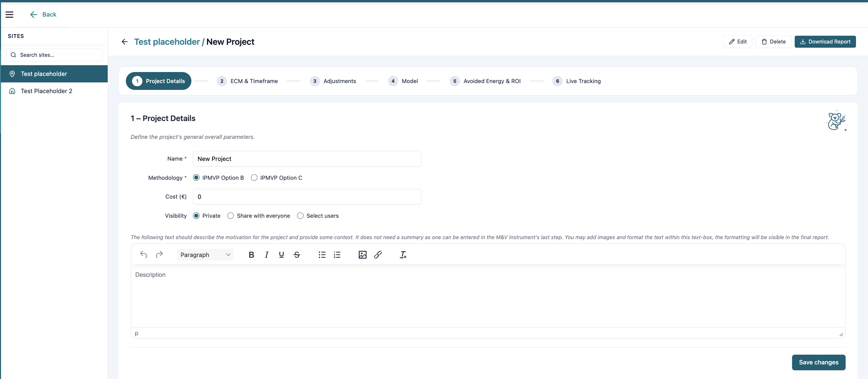868x379 pixels.
Task: Select Test placeholder site in sidebar
Action: coord(54,74)
